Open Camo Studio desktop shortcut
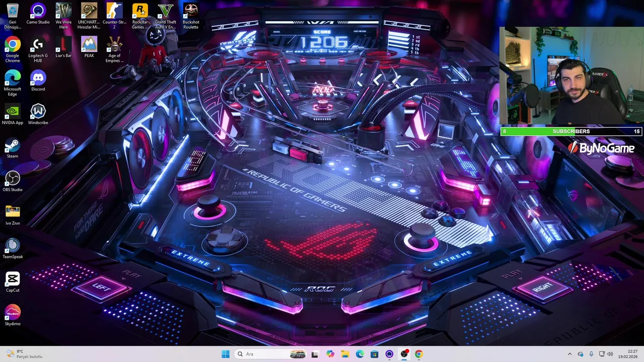This screenshot has height=362, width=644. [x=38, y=14]
